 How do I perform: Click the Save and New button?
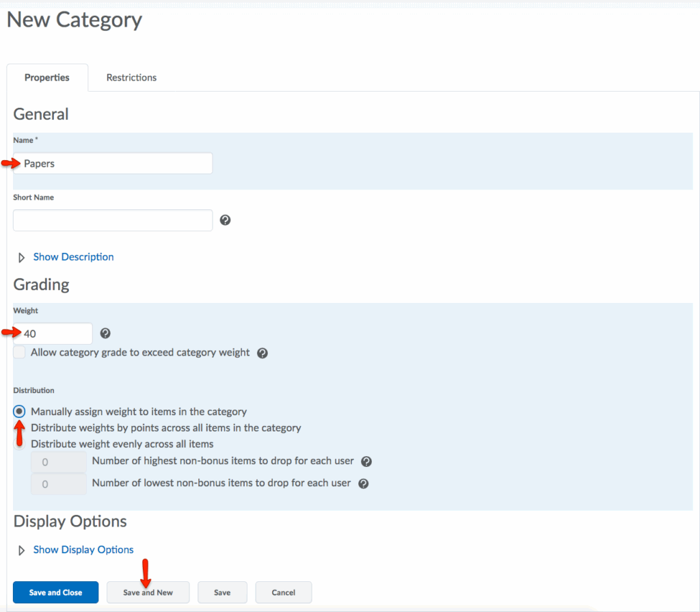(148, 592)
